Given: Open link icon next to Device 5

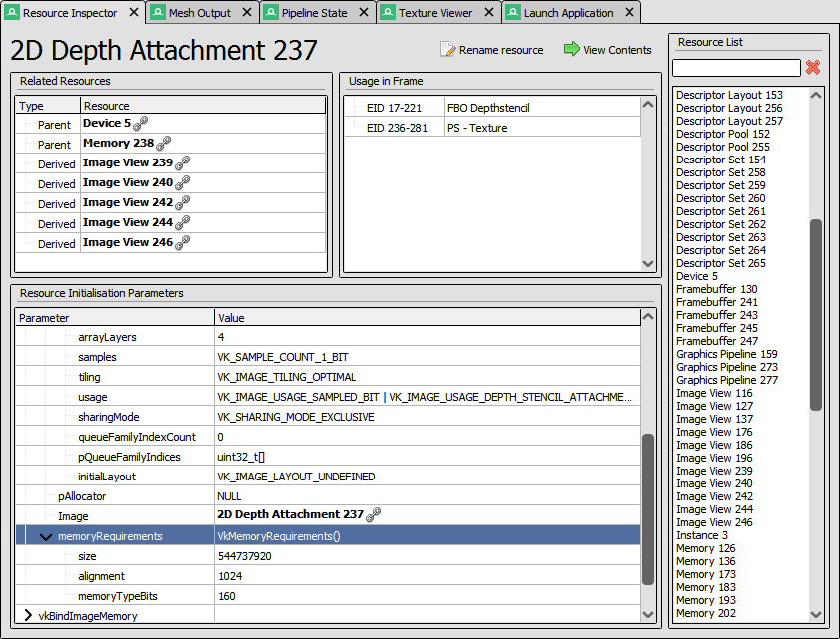Looking at the screenshot, I should point(140,123).
